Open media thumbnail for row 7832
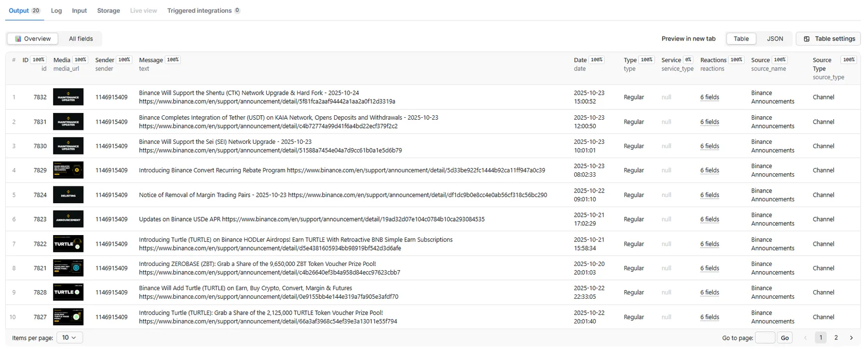The height and width of the screenshot is (349, 868). click(x=68, y=97)
